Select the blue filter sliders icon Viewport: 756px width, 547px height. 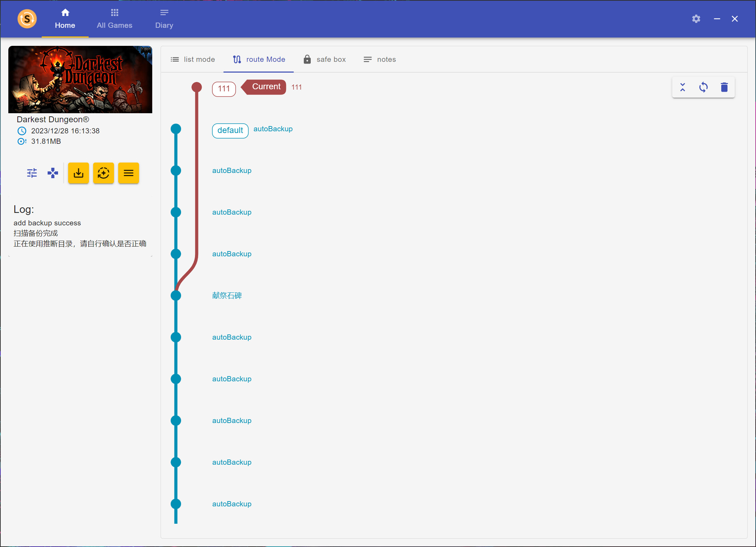pos(32,173)
